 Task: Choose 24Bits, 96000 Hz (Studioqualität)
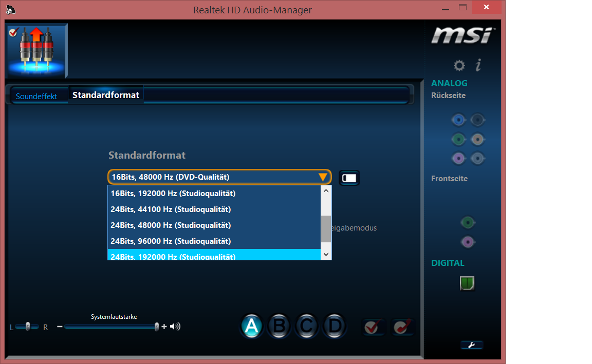click(214, 241)
